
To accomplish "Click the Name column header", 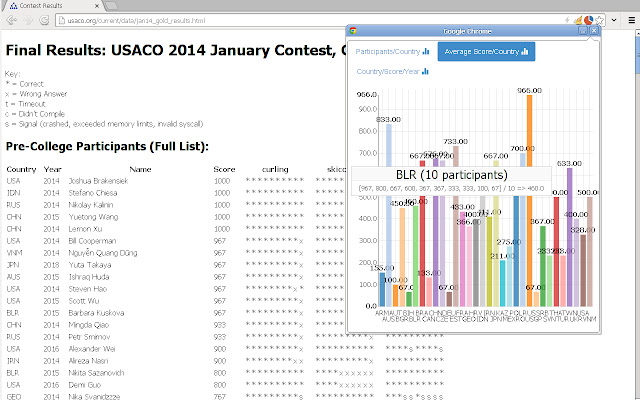I will (140, 169).
